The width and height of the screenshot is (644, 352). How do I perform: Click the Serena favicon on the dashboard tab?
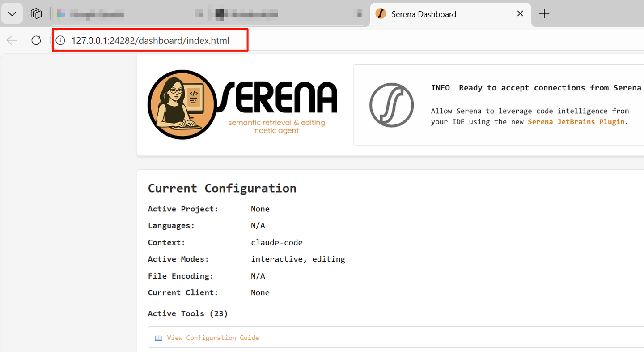(x=381, y=14)
